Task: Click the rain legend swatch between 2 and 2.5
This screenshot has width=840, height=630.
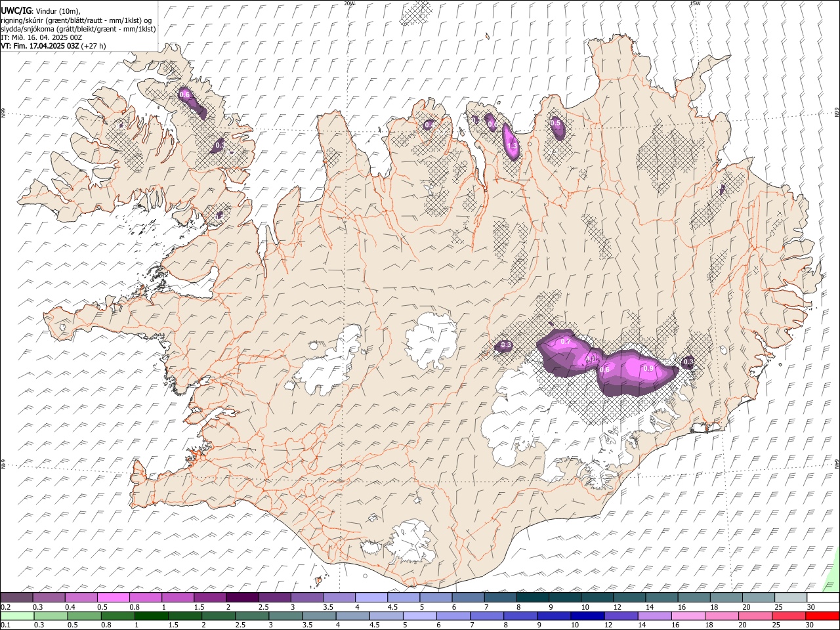Action: coord(219,616)
